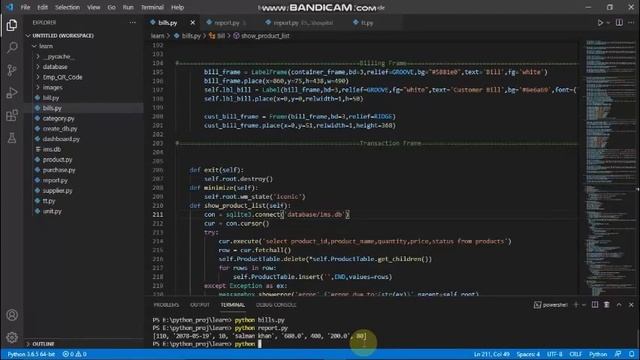The image size is (640, 360).
Task: Run the Python file with play button
Action: tap(600, 23)
